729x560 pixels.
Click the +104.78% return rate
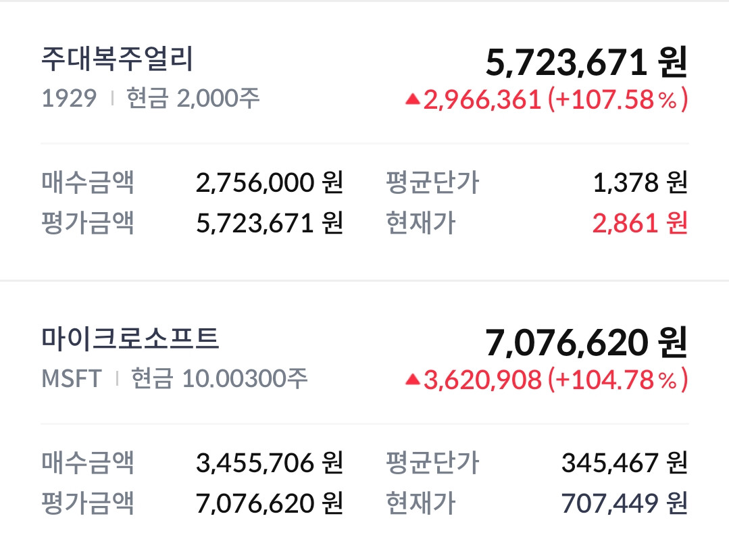[x=618, y=380]
